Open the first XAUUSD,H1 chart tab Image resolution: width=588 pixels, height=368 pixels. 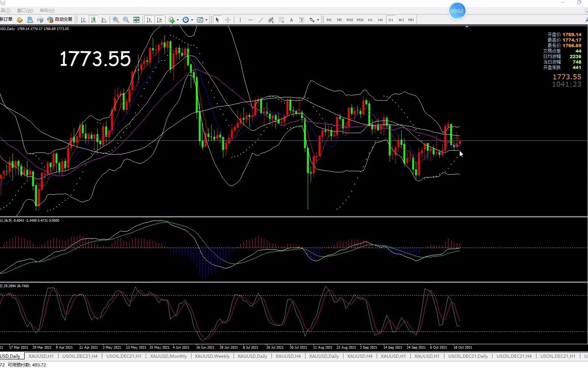click(x=41, y=356)
